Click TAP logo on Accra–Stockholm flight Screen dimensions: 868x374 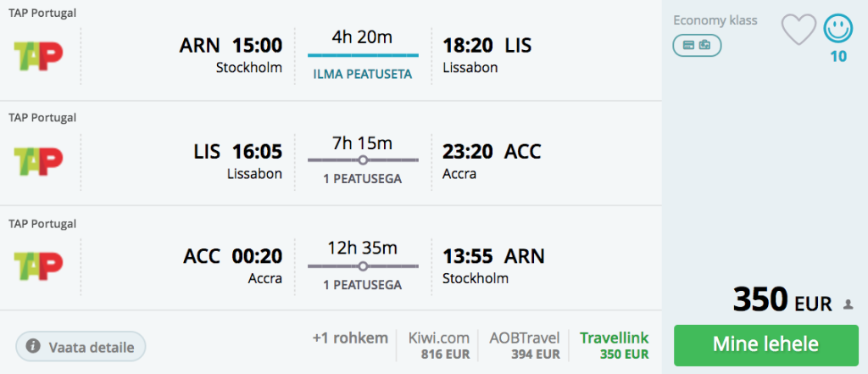39,265
